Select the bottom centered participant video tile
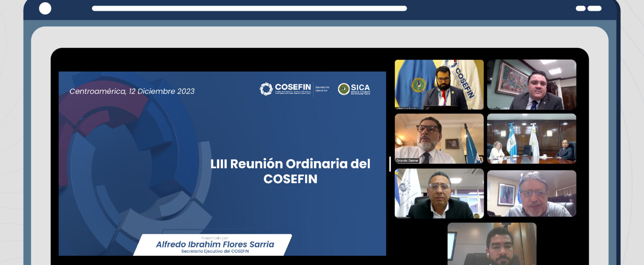The height and width of the screenshot is (265, 644). tap(492, 244)
